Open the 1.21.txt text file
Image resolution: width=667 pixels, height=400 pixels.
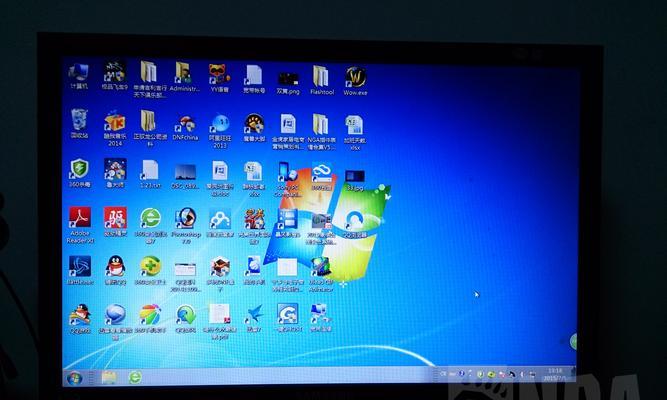[x=150, y=170]
